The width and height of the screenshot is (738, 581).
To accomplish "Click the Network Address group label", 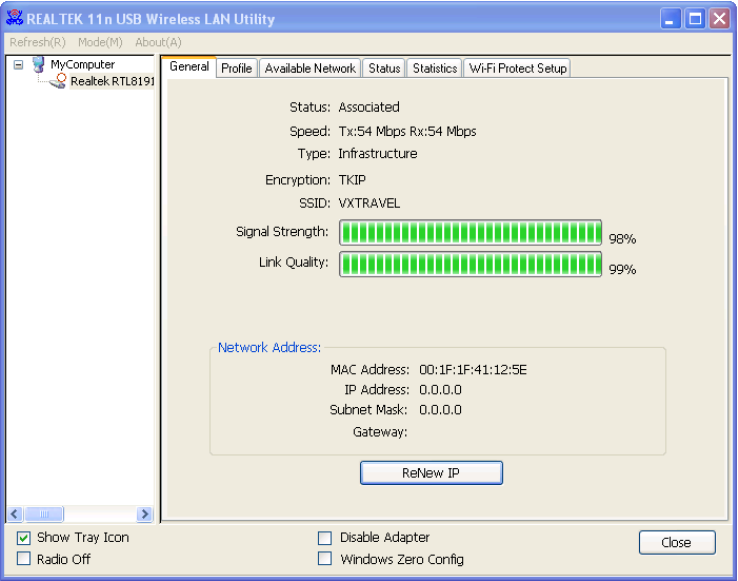I will (x=269, y=347).
